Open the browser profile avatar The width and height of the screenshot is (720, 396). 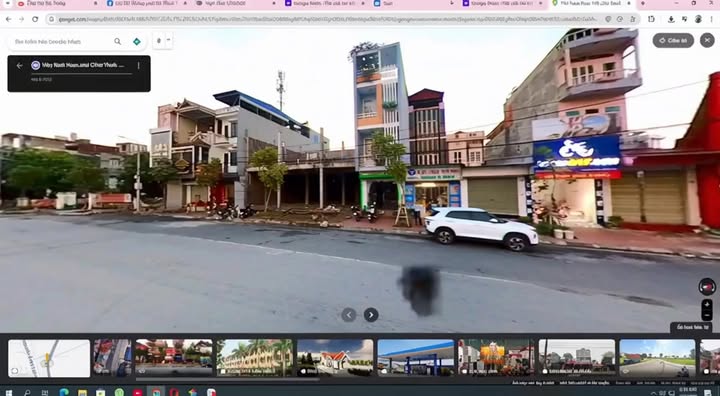(698, 19)
